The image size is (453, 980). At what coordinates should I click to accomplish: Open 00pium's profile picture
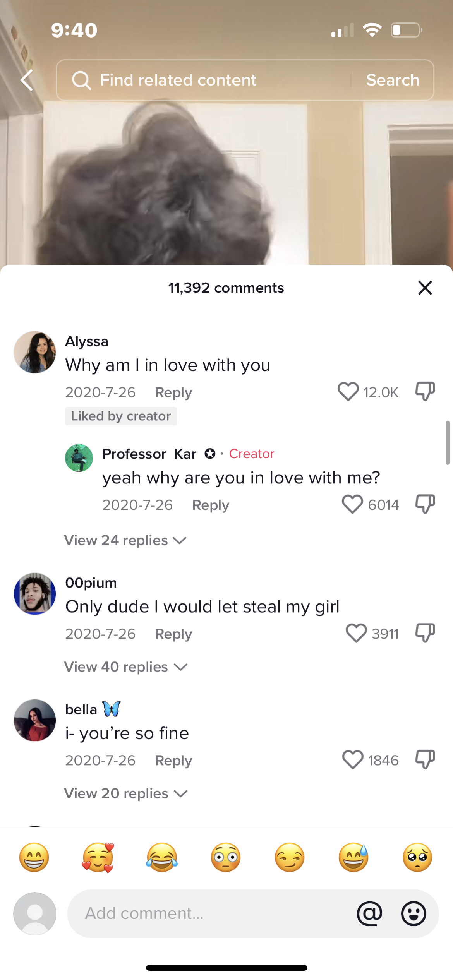click(35, 593)
